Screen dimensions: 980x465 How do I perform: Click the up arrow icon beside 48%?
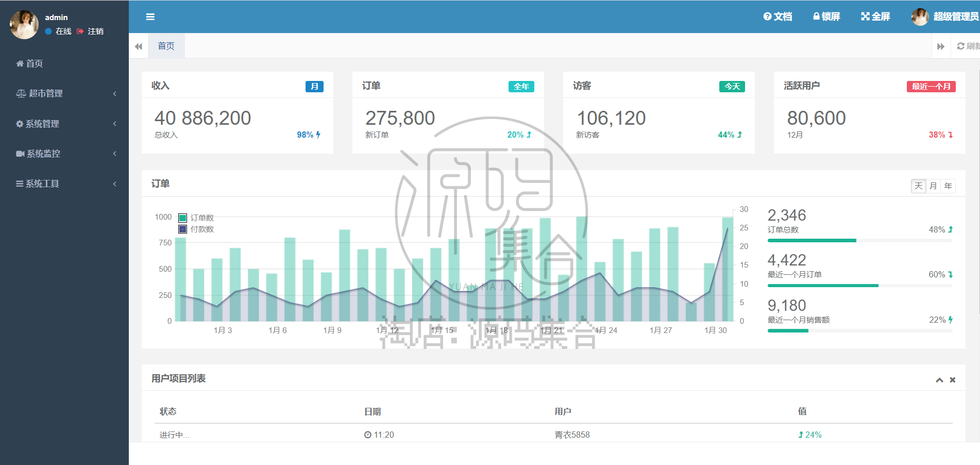[x=950, y=229]
